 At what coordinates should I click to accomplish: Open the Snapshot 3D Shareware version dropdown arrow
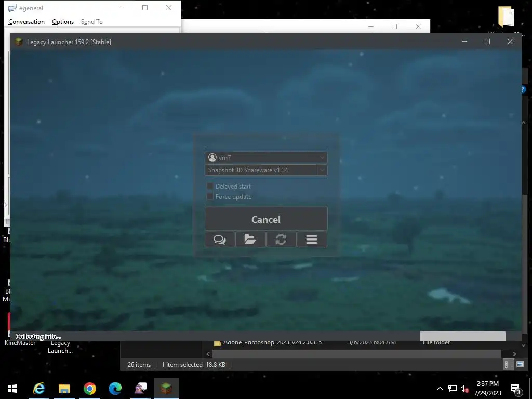(x=322, y=170)
